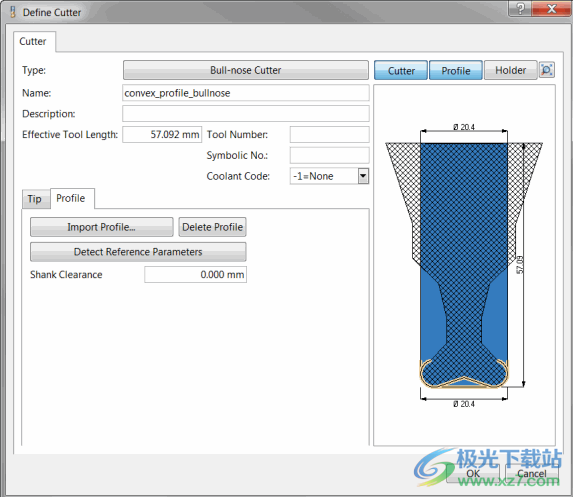Toggle the Holder preview button

pos(511,70)
